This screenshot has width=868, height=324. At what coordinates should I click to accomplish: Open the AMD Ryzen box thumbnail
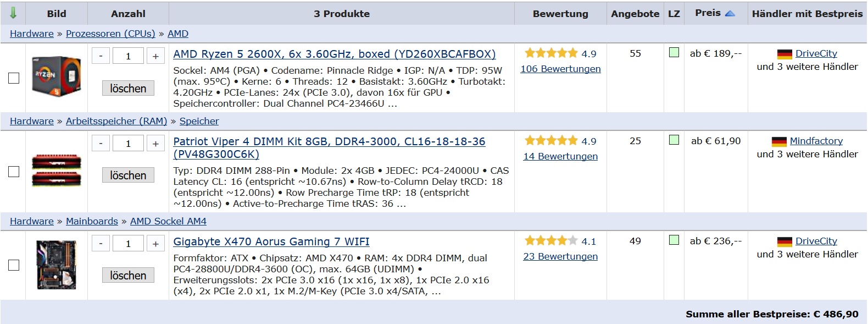click(56, 76)
